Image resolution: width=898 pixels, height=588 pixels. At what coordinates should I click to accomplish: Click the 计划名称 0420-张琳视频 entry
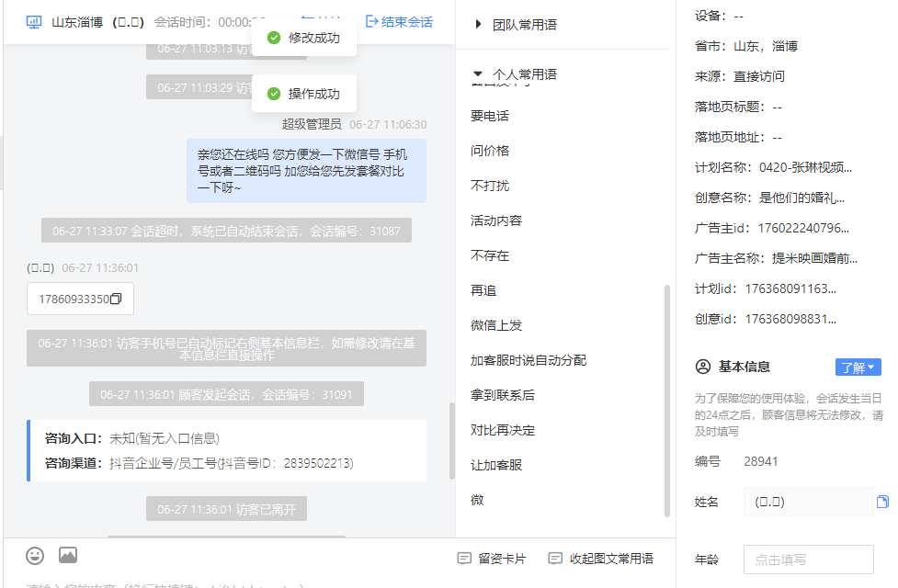pyautogui.click(x=773, y=168)
